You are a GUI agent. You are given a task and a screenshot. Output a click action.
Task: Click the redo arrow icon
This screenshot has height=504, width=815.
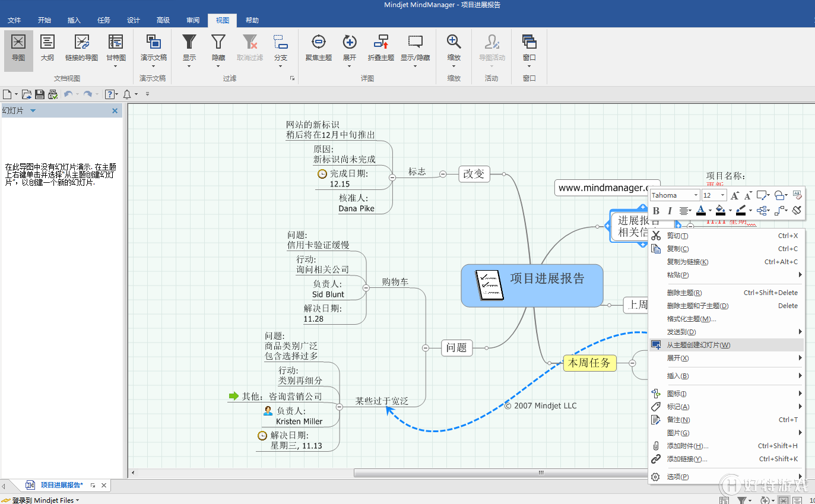coord(87,94)
